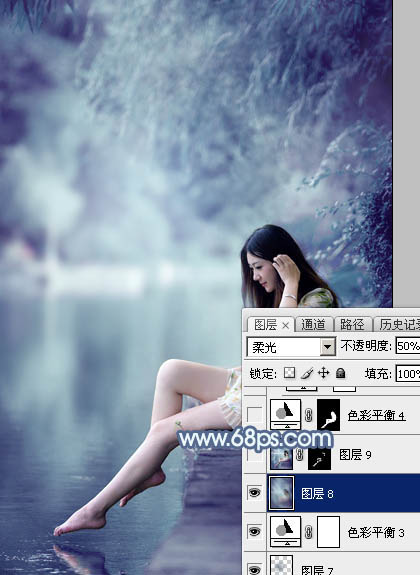Close the 图层 tab via its X
Viewport: 420px width, 575px height.
286,325
